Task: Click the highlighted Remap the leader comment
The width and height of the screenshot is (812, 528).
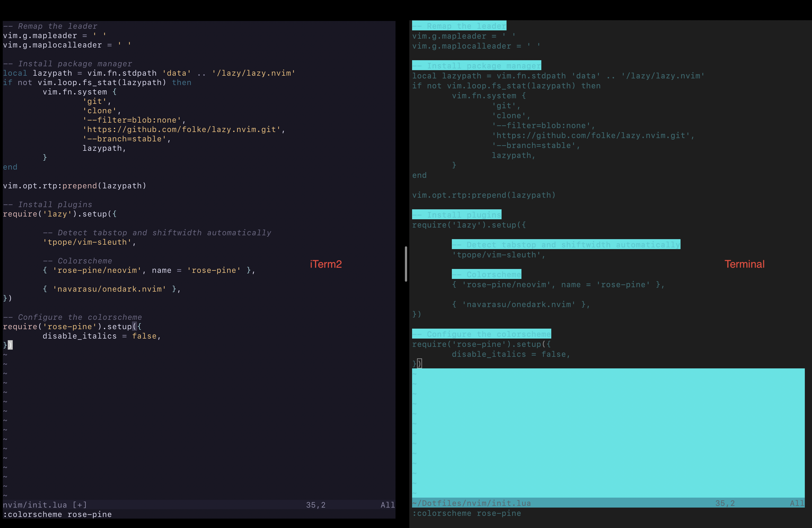Action: (x=459, y=26)
